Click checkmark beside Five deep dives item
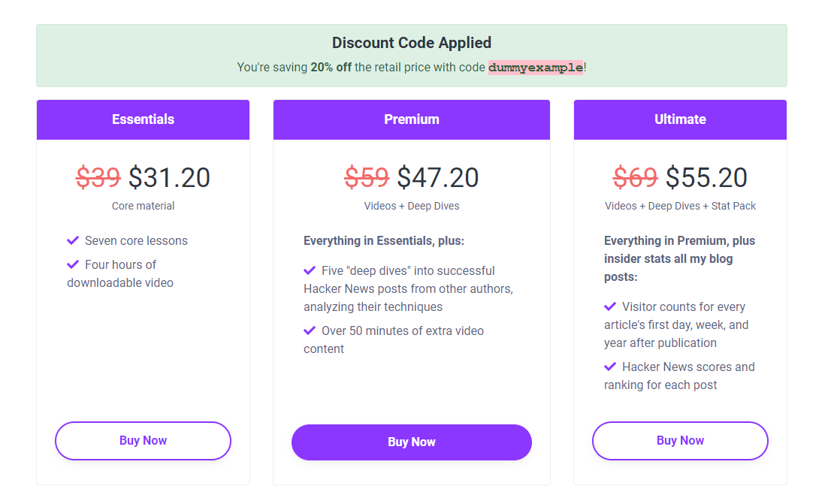The width and height of the screenshot is (837, 504). tap(310, 270)
